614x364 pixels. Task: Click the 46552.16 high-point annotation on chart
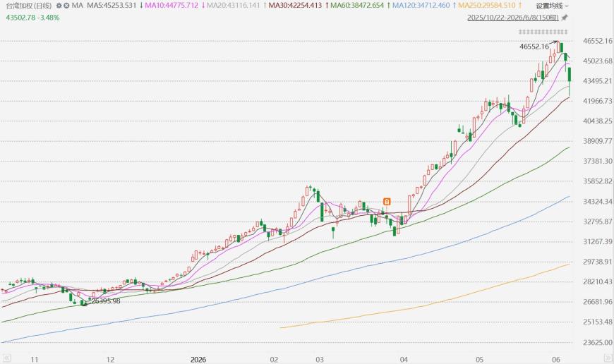pyautogui.click(x=534, y=47)
